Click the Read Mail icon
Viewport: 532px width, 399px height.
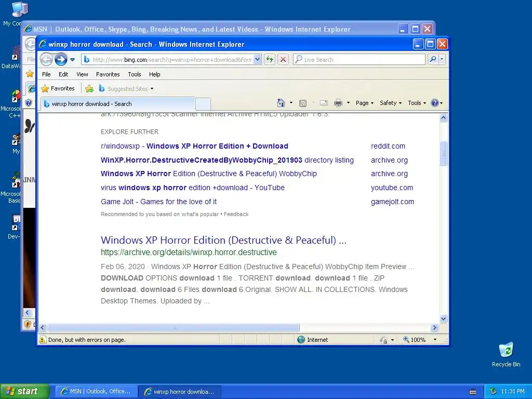[x=324, y=103]
